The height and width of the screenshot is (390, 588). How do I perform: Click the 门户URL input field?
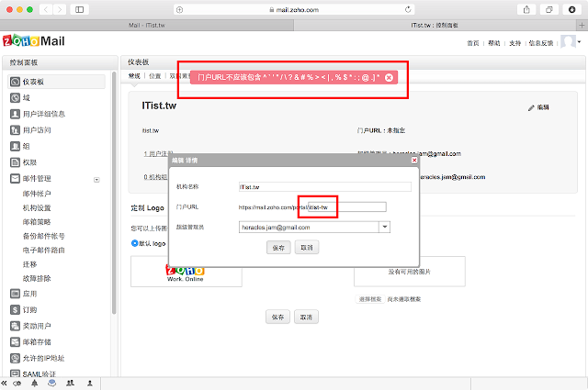347,206
